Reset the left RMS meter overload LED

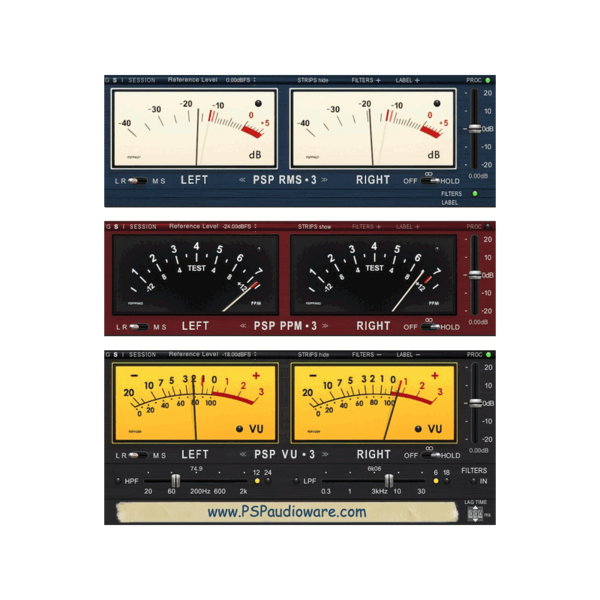[258, 103]
